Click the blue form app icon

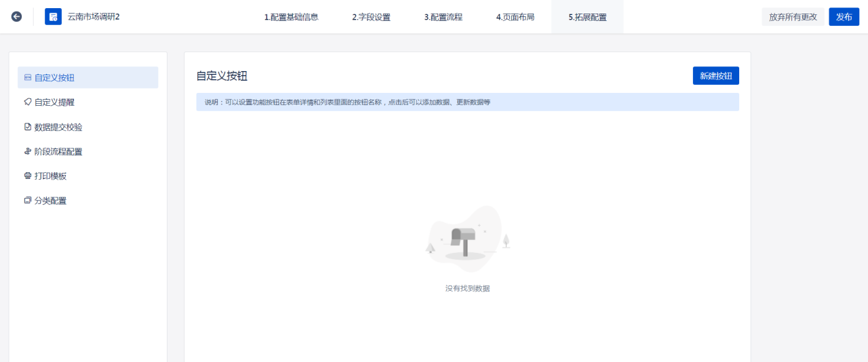point(53,16)
